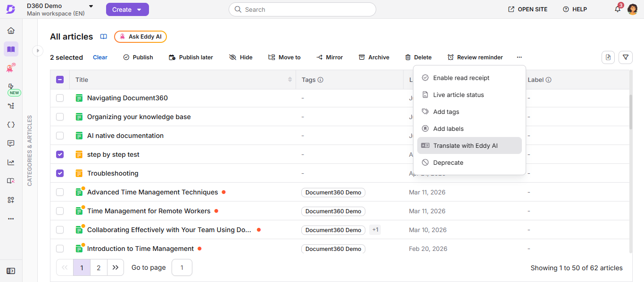Image resolution: width=644 pixels, height=282 pixels.
Task: Click the Archive action
Action: pyautogui.click(x=374, y=57)
